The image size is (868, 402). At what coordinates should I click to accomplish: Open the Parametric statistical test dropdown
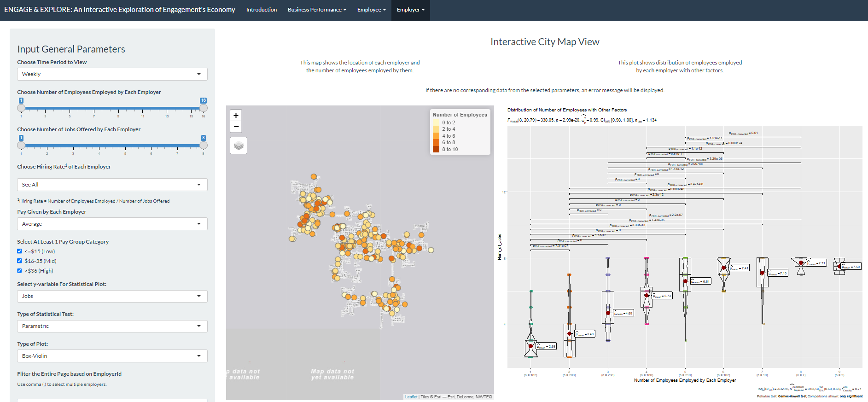(112, 326)
